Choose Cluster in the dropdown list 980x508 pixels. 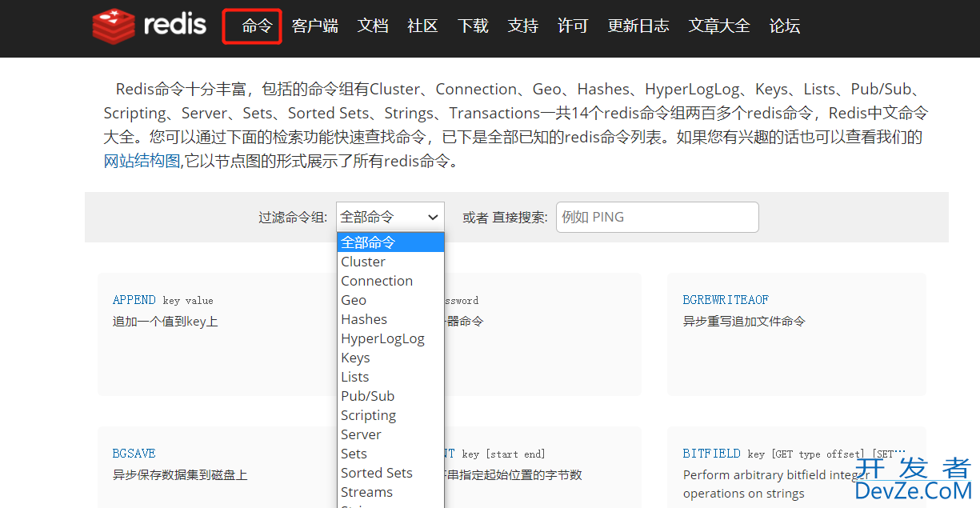tap(390, 262)
